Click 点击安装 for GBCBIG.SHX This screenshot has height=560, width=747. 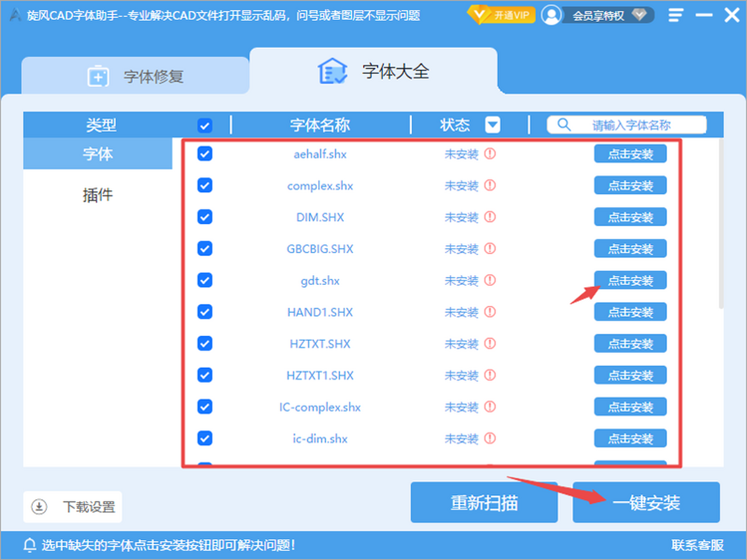(630, 249)
